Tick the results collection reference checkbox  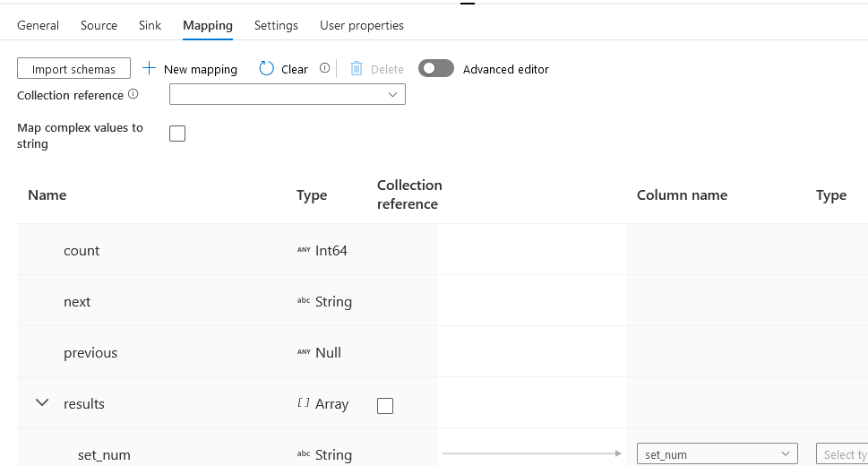pyautogui.click(x=385, y=405)
